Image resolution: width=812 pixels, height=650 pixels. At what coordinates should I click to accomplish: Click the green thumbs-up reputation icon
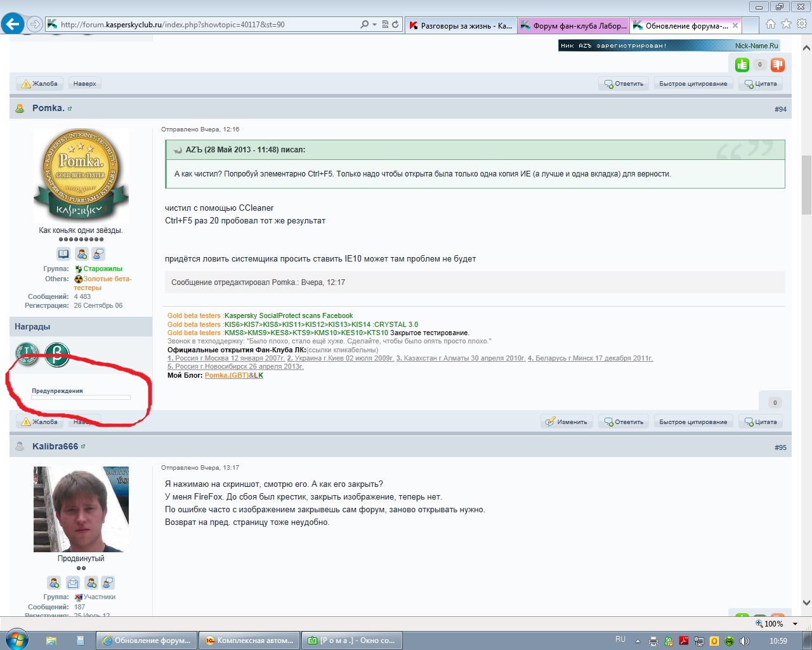[742, 65]
